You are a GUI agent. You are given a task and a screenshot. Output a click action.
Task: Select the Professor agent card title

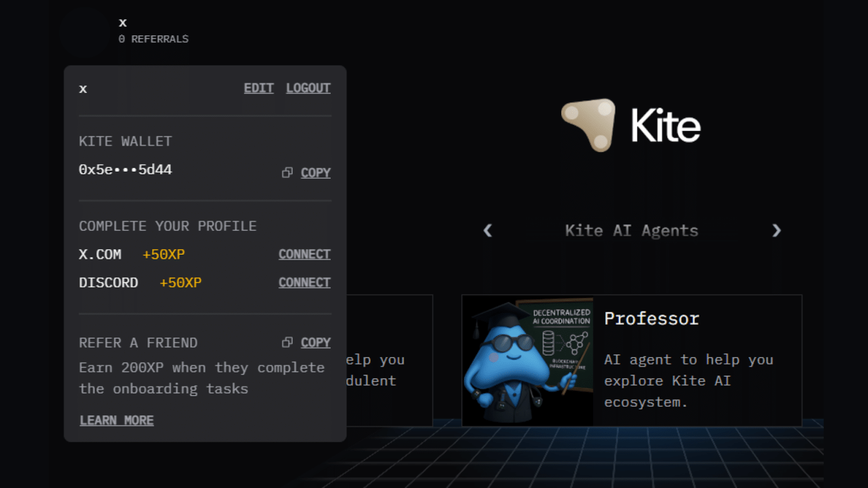(x=652, y=319)
